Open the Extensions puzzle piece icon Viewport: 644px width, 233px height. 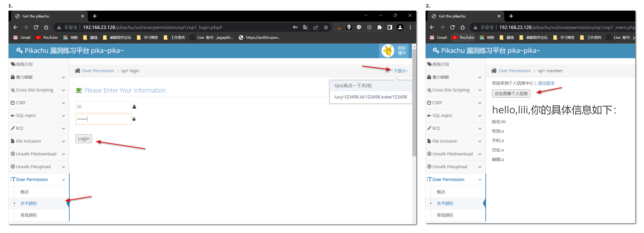(379, 27)
